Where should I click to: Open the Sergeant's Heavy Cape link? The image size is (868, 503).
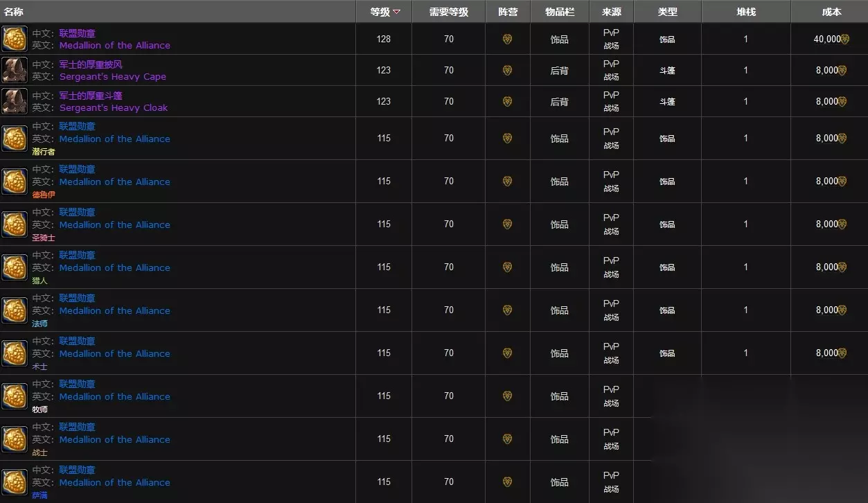pos(112,77)
